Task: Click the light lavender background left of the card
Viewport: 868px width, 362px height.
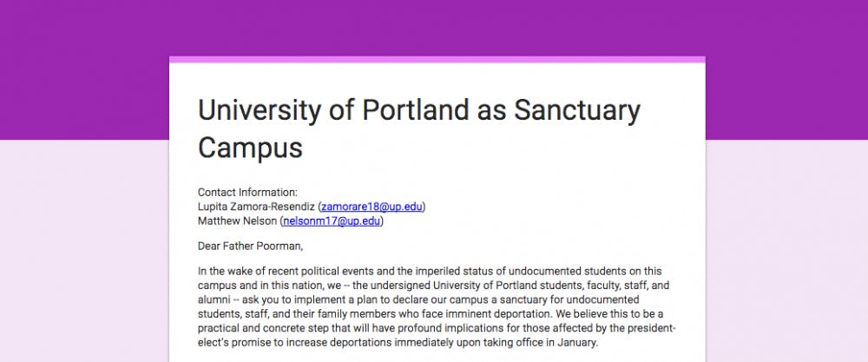Action: [x=84, y=251]
